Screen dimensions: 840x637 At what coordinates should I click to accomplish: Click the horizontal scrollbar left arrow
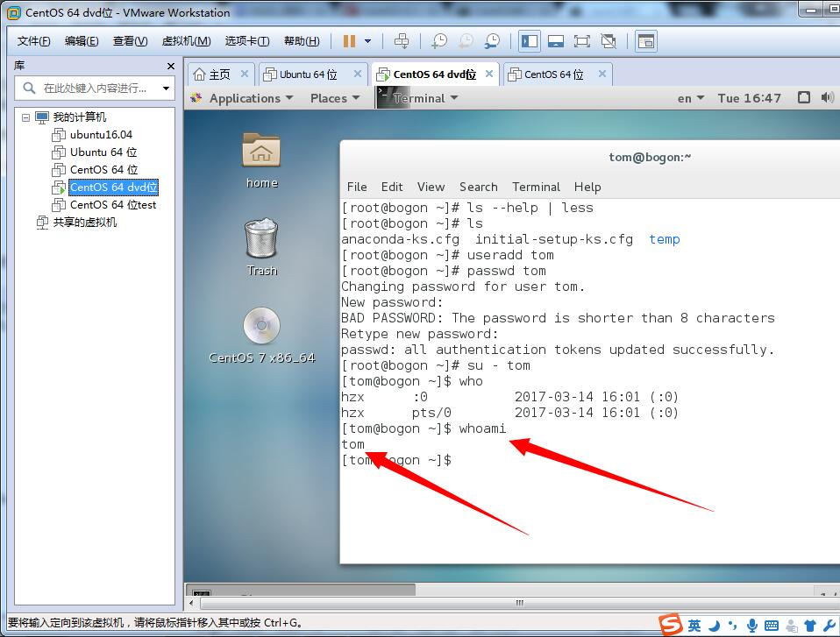coord(192,604)
